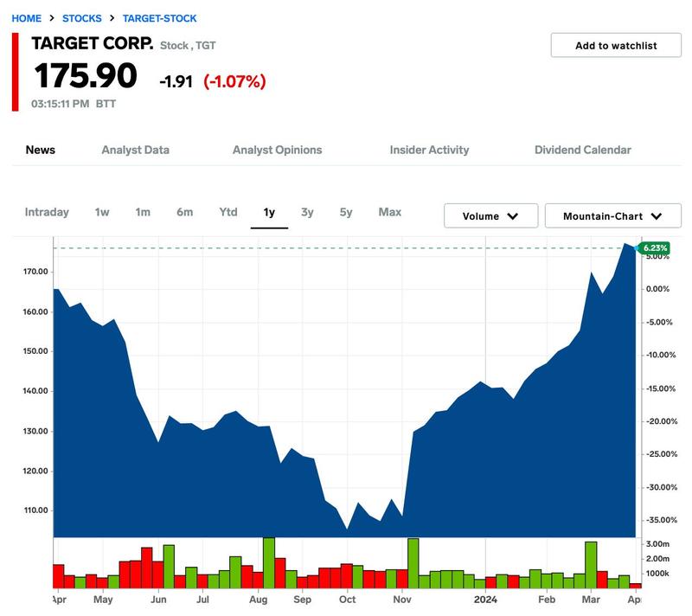This screenshot has width=692, height=616.
Task: Click the 175.90 stock price
Action: pos(86,75)
